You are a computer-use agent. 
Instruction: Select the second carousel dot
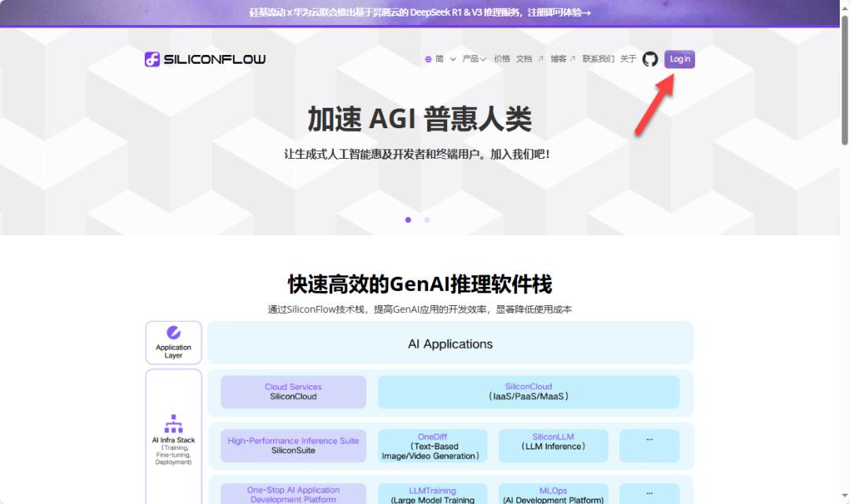[427, 220]
